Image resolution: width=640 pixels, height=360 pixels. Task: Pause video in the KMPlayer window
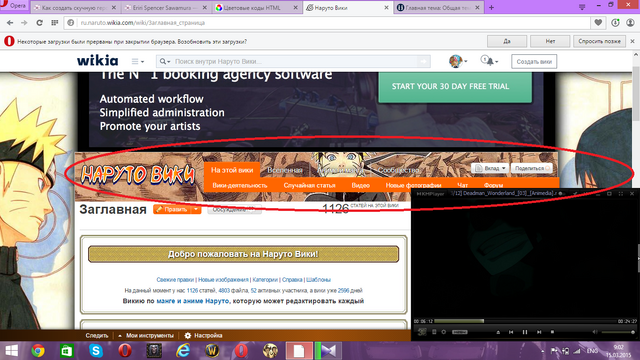(x=525, y=332)
